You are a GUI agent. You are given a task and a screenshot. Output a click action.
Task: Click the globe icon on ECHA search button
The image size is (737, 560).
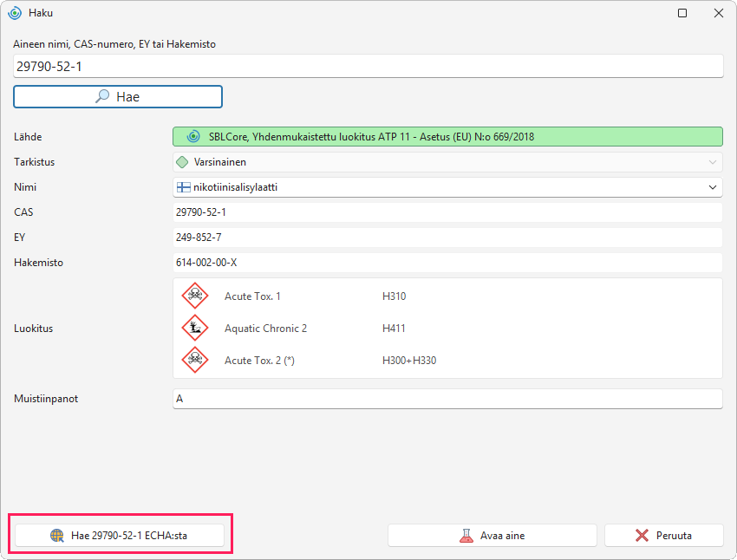pos(57,536)
